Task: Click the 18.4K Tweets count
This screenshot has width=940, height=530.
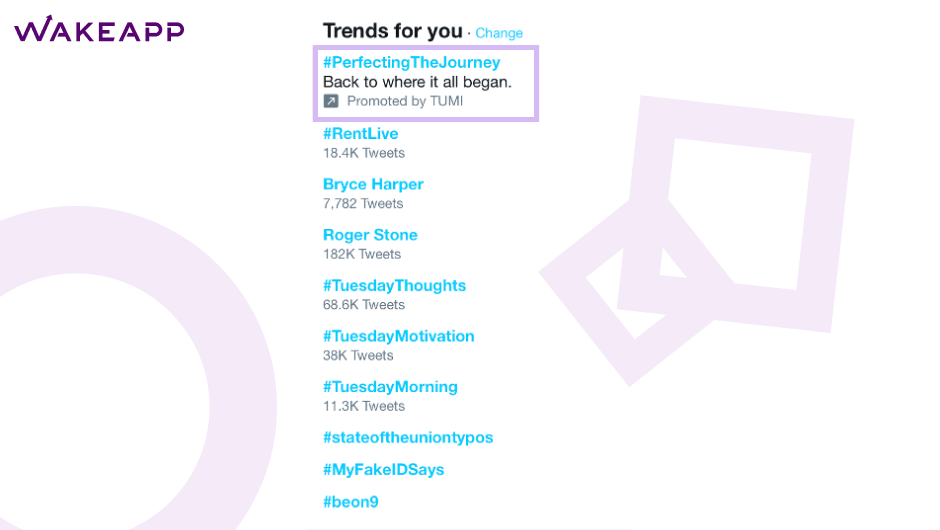Action: tap(364, 153)
